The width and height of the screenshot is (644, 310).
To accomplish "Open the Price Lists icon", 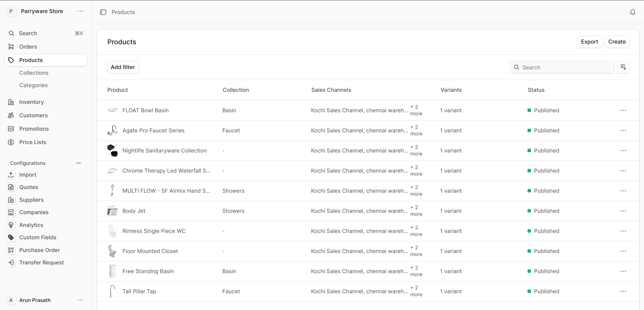I will 11,142.
